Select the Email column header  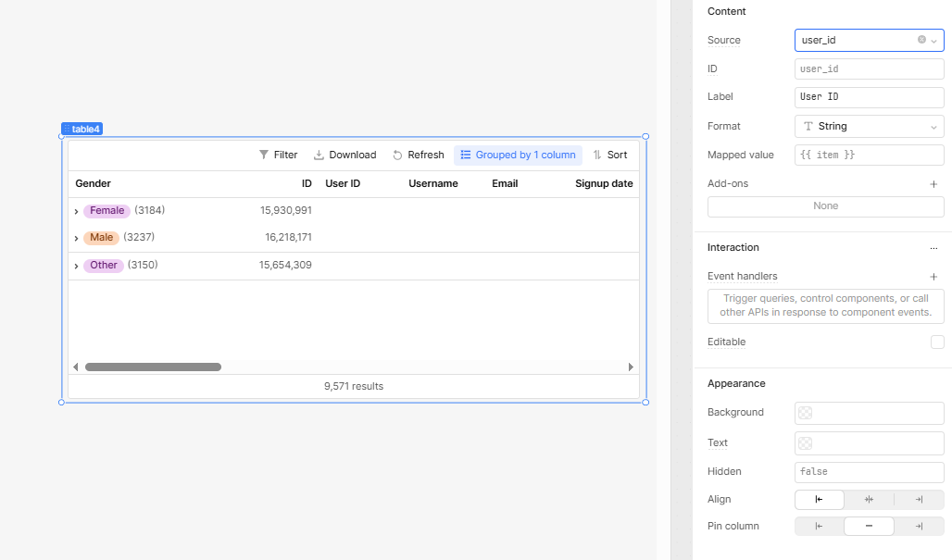(x=505, y=183)
